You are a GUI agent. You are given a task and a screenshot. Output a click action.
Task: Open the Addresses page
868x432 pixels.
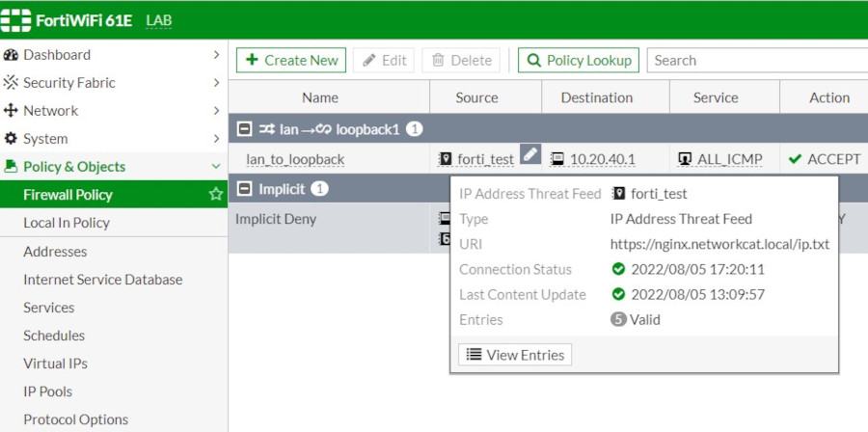point(114,252)
